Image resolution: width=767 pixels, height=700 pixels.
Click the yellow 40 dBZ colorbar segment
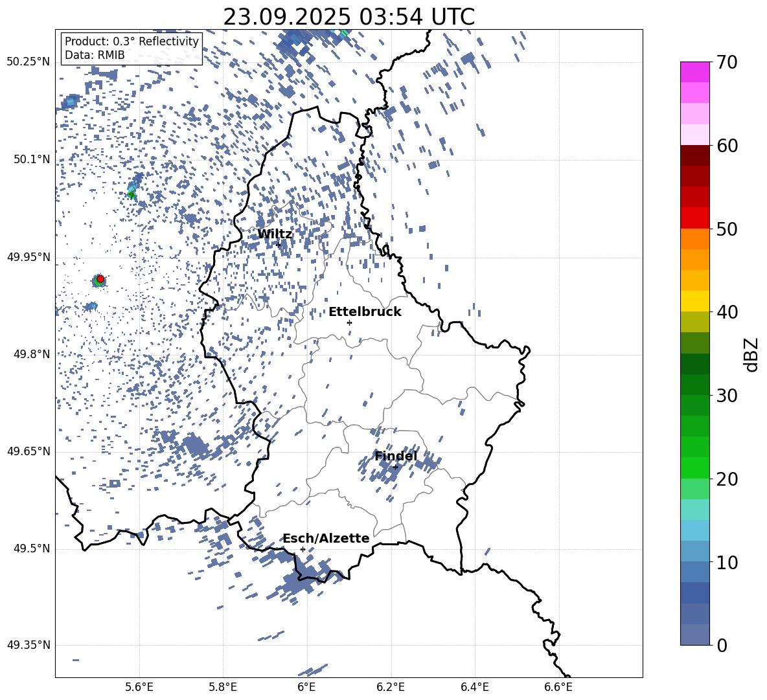694,301
